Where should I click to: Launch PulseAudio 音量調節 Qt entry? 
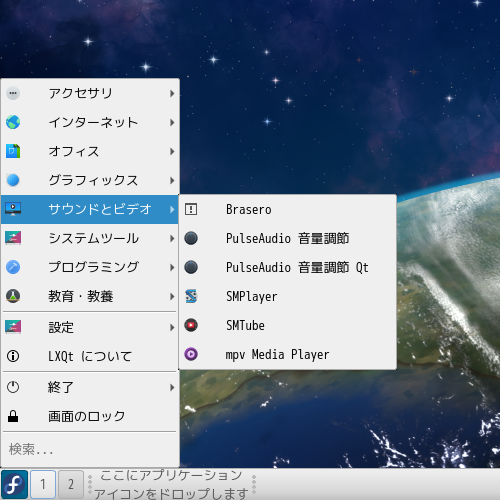coord(288,267)
